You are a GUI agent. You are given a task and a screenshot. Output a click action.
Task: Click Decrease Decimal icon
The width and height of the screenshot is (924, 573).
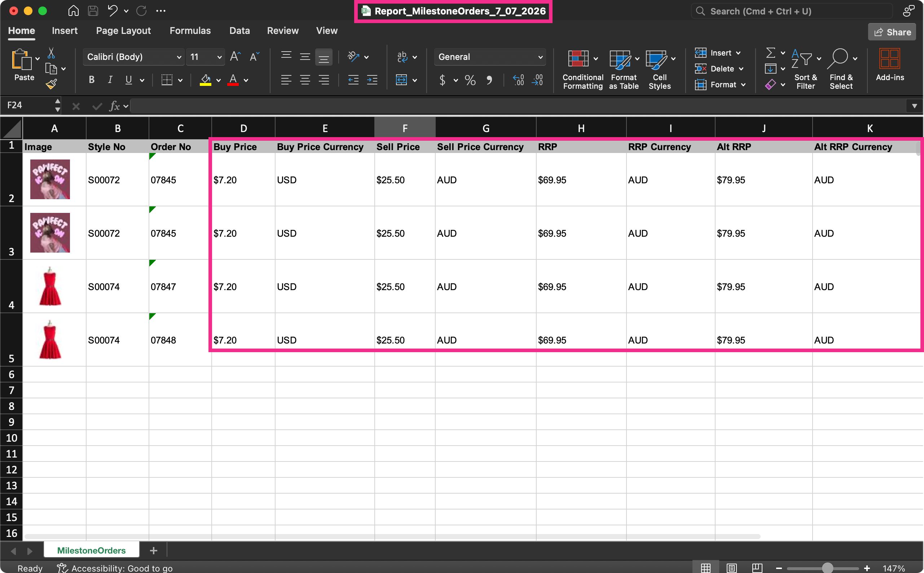coord(538,80)
